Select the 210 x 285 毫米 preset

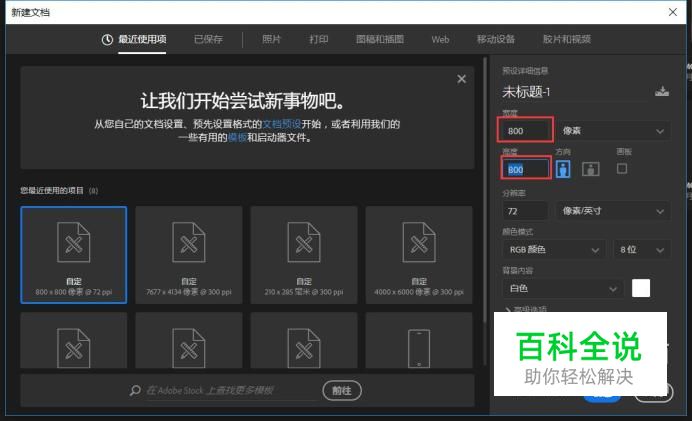[304, 255]
